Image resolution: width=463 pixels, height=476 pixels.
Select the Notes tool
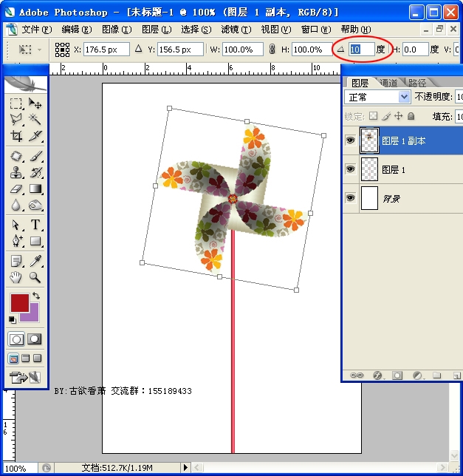(x=16, y=261)
